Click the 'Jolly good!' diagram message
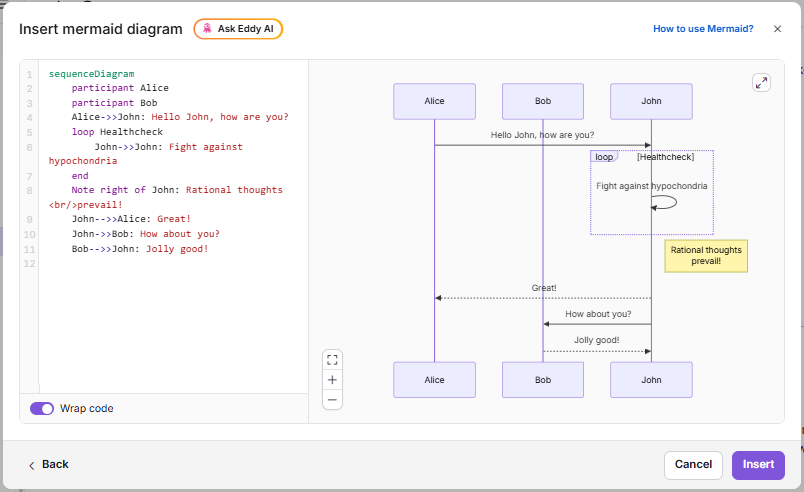Screen dimensions: 804x492 (x=596, y=340)
